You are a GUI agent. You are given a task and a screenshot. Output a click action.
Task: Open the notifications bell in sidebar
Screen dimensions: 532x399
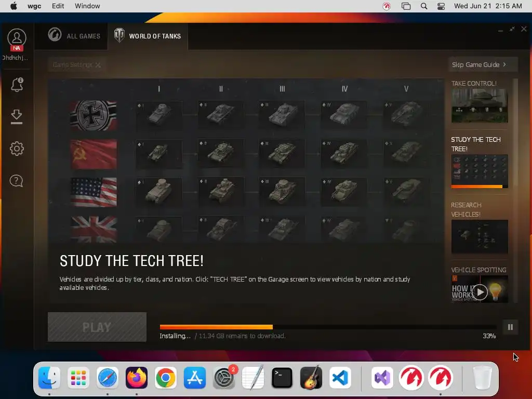coord(17,85)
